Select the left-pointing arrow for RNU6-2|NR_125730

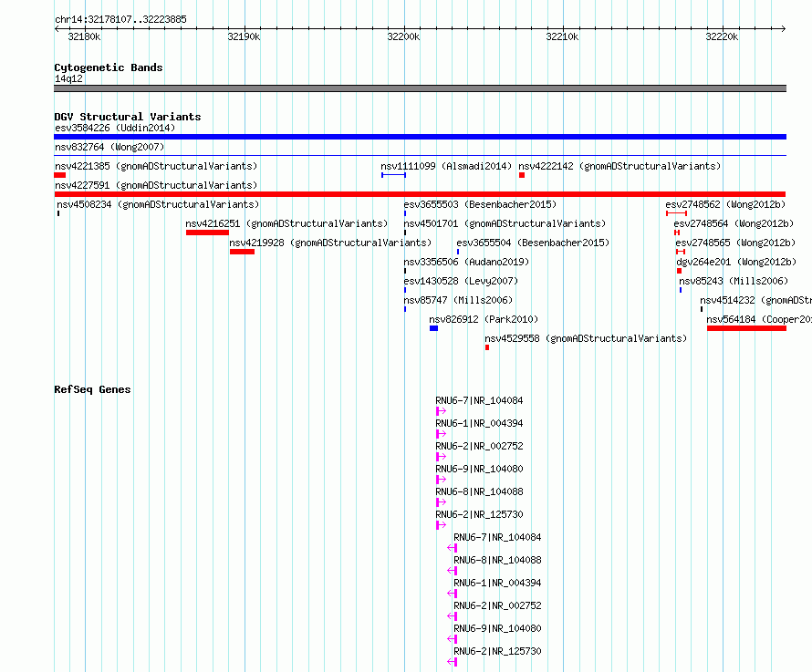point(453,662)
